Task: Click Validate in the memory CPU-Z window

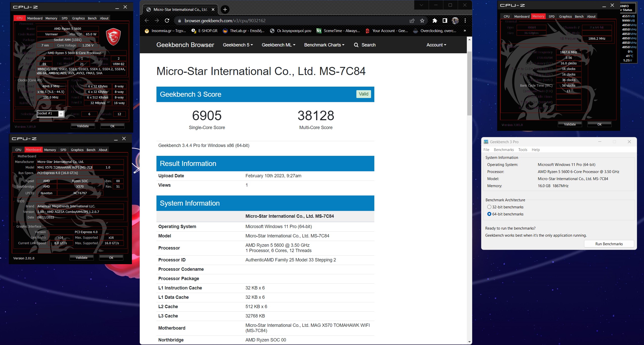Action: [x=570, y=124]
